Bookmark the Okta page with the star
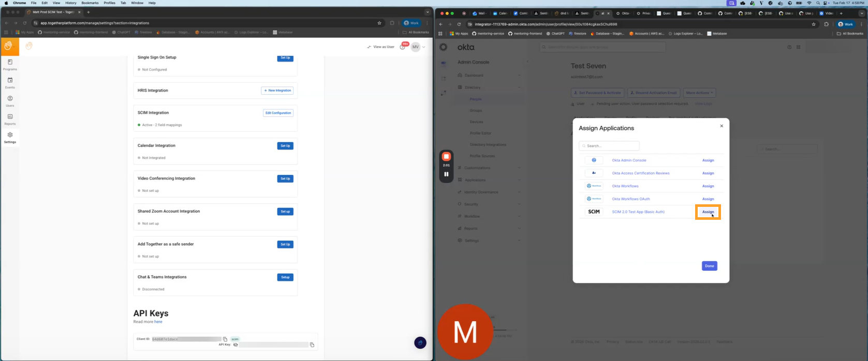Screen dimensions: 868x361 click(x=814, y=24)
